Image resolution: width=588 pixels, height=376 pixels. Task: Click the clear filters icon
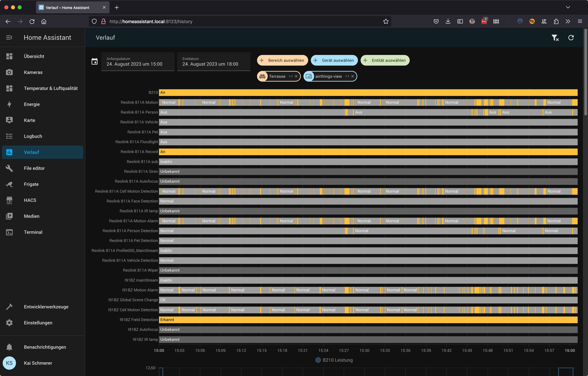pos(555,38)
